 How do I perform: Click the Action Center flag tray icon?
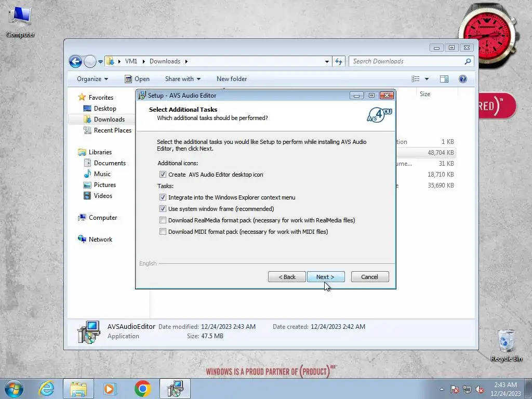455,390
